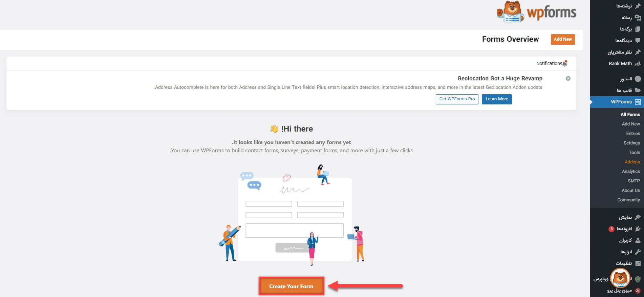644x297 pixels.
Task: Dismiss the Geolocation notification with the X
Action: (x=568, y=78)
